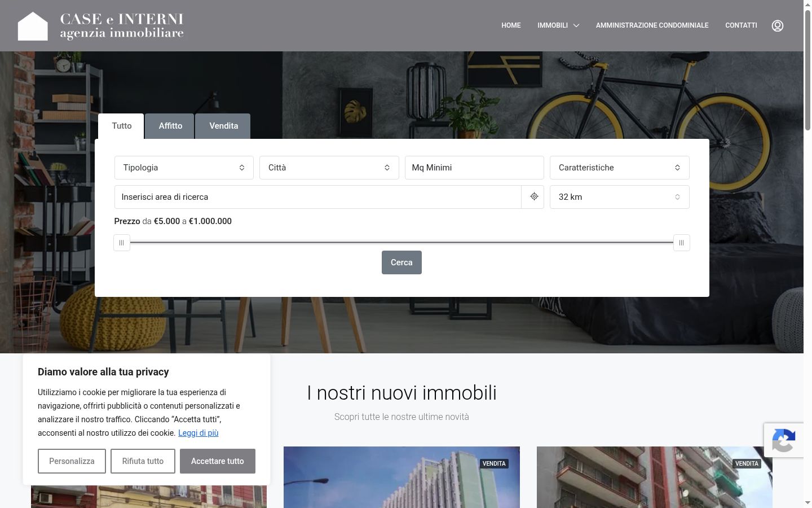The image size is (812, 508).
Task: Open the user account icon
Action: (x=778, y=25)
